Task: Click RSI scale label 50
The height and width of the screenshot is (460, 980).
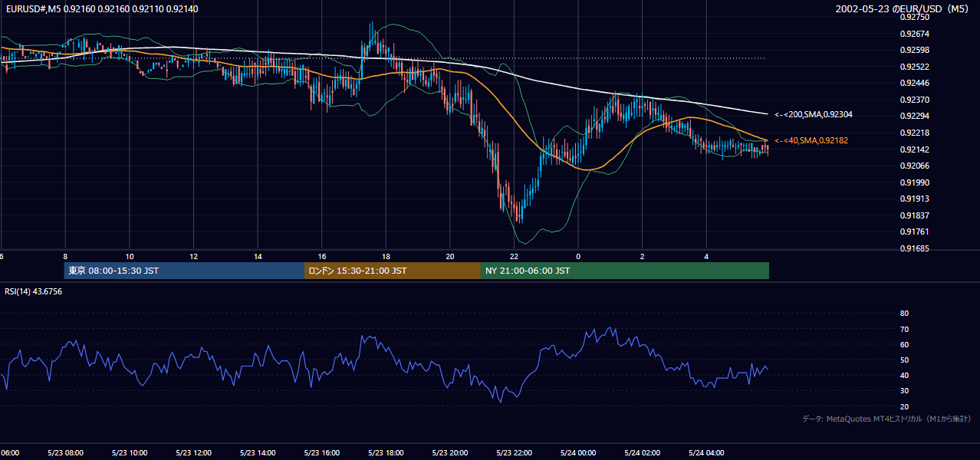Action: (x=904, y=360)
